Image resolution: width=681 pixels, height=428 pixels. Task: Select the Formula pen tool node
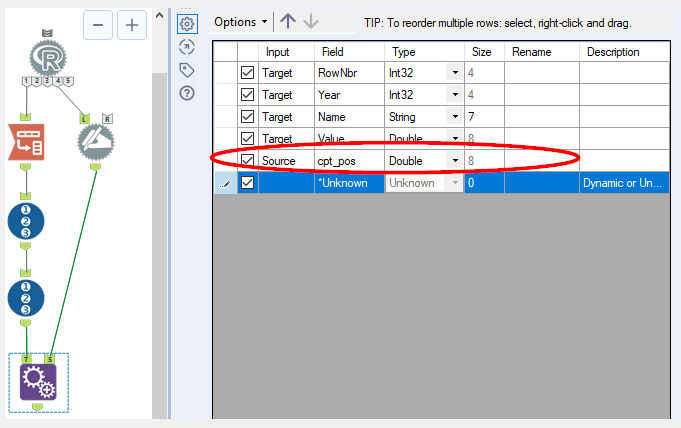tap(96, 143)
